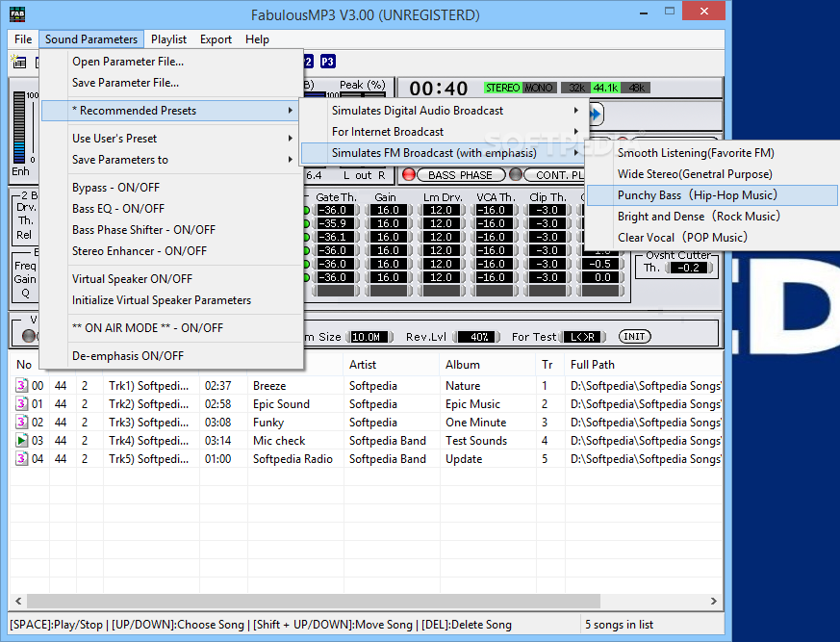The image size is (840, 642).
Task: Click the FabulousMP3 app icon in title bar
Action: pyautogui.click(x=17, y=14)
